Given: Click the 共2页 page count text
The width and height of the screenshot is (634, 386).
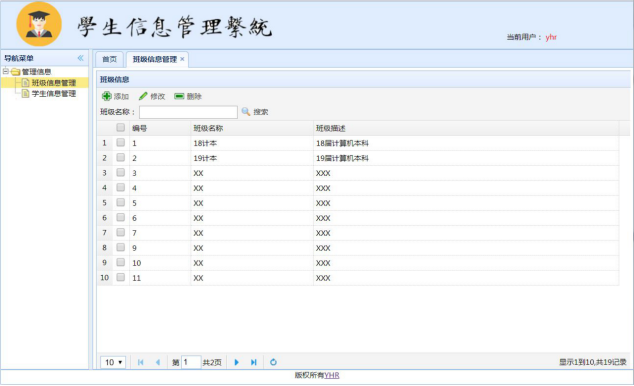Looking at the screenshot, I should pos(212,363).
